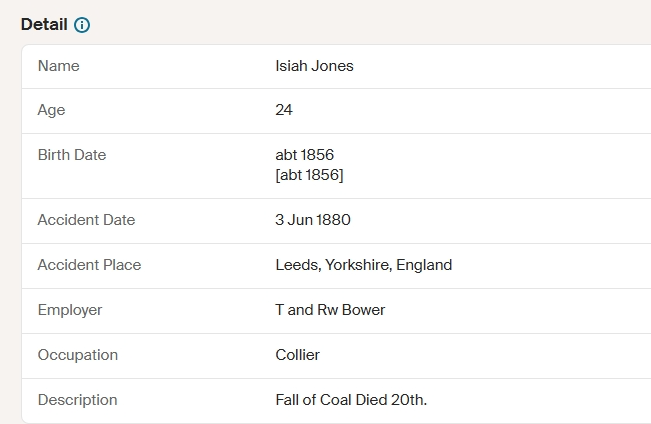Click the Occupation row label
This screenshot has width=651, height=424.
coord(78,355)
